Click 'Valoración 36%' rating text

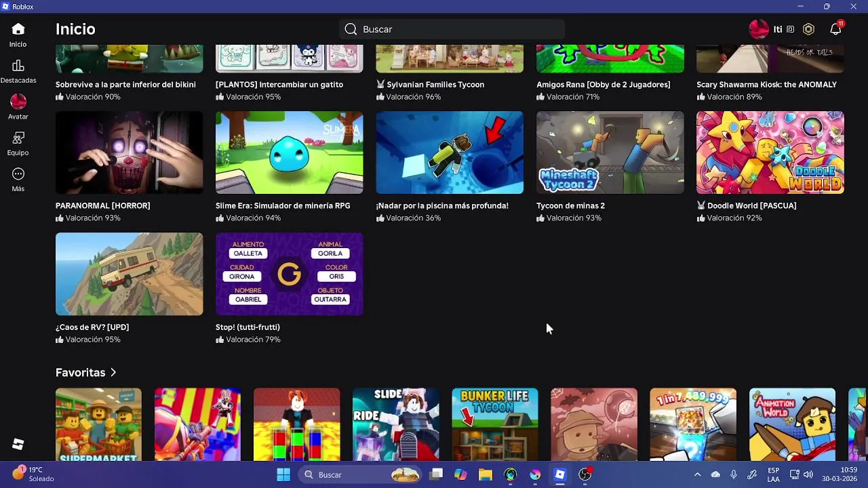coord(414,218)
